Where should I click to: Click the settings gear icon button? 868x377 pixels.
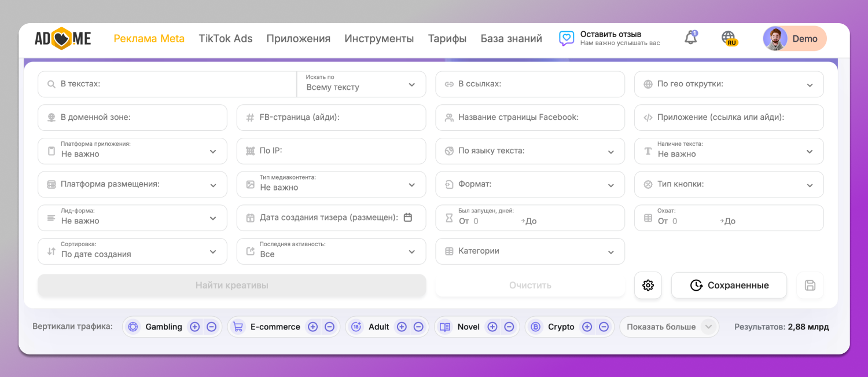pyautogui.click(x=648, y=286)
